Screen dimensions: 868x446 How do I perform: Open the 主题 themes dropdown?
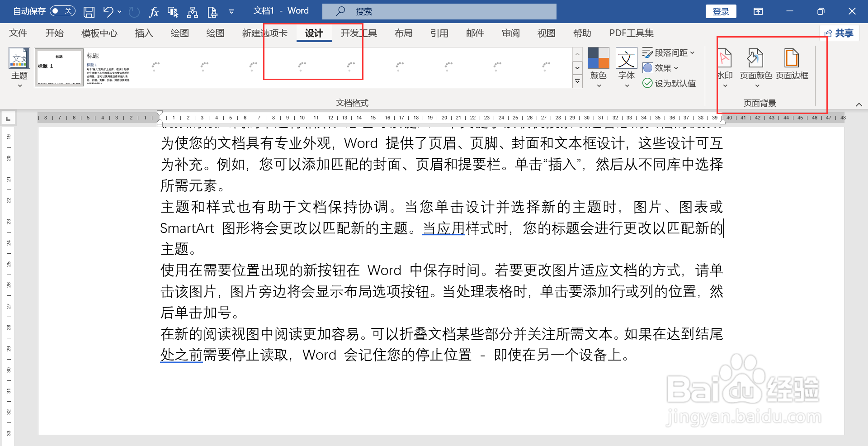point(19,68)
